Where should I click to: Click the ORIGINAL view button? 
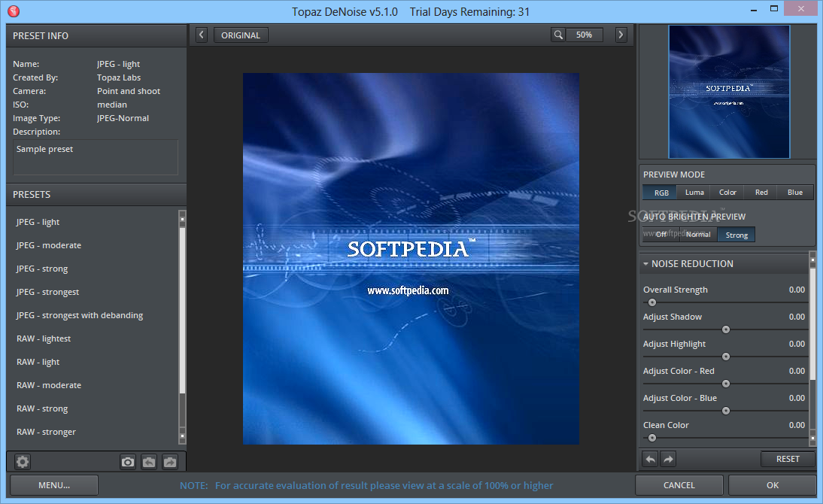tap(241, 35)
